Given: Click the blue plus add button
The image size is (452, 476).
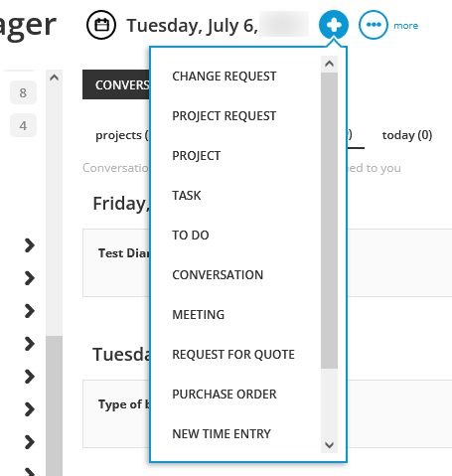Looking at the screenshot, I should pos(334,25).
